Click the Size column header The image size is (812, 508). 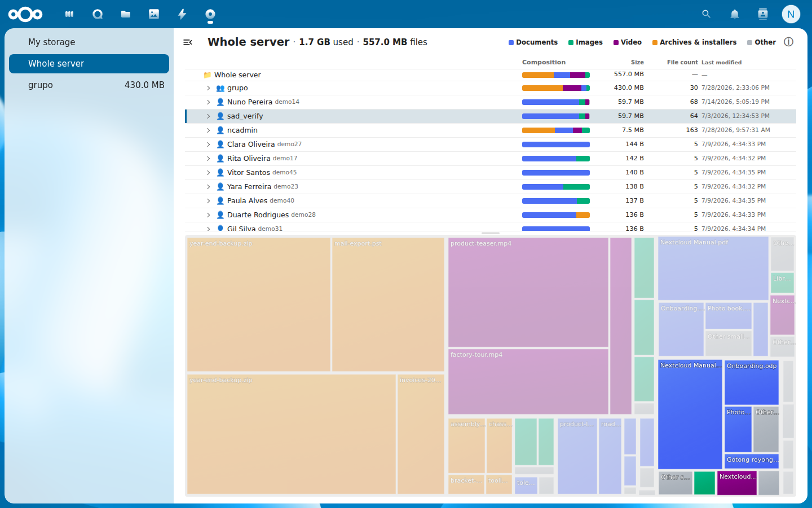coord(637,63)
